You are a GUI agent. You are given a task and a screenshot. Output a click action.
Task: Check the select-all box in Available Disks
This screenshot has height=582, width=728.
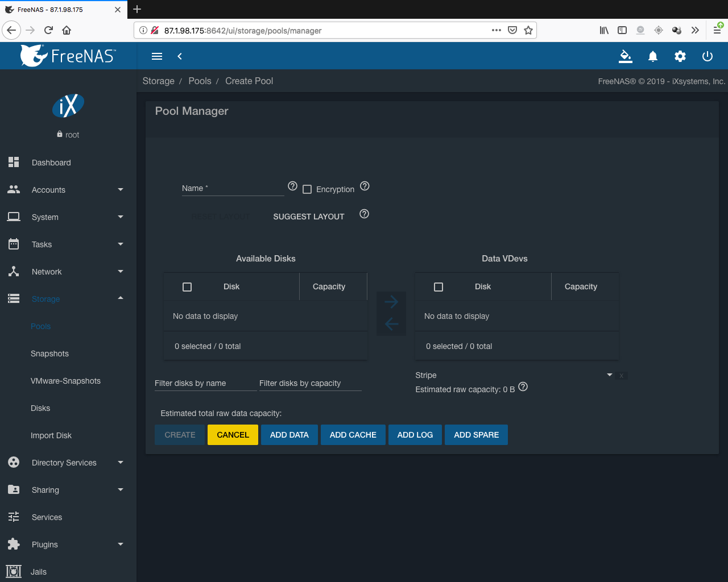pos(187,287)
